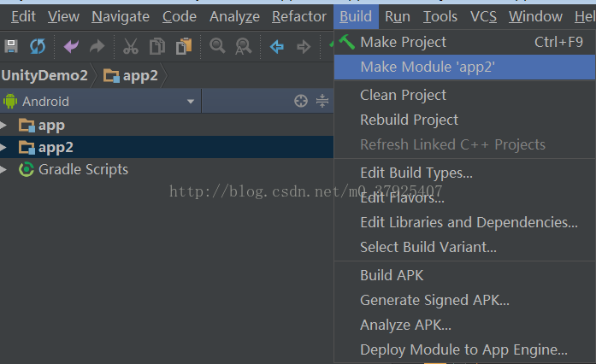The image size is (596, 364).
Task: Open the Tools menu
Action: coord(440,17)
